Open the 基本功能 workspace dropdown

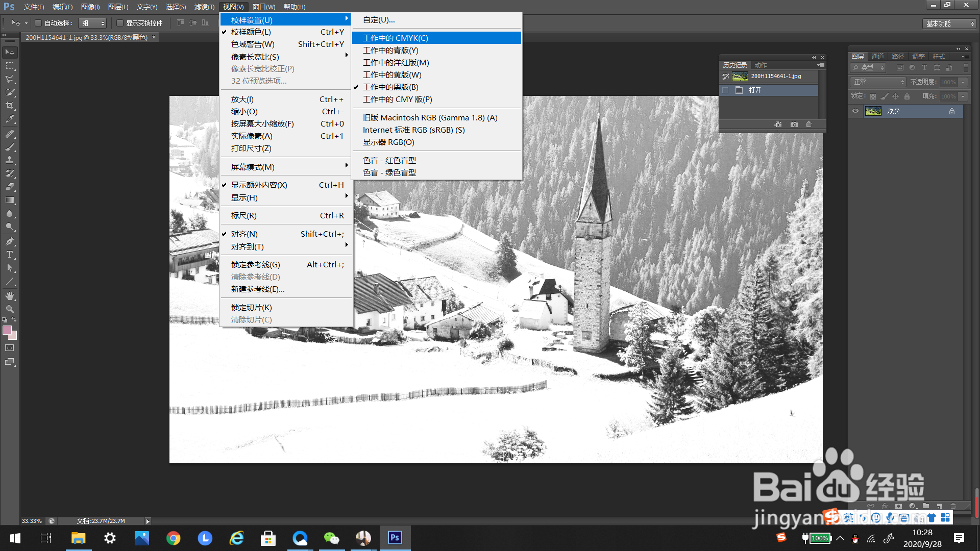(950, 23)
